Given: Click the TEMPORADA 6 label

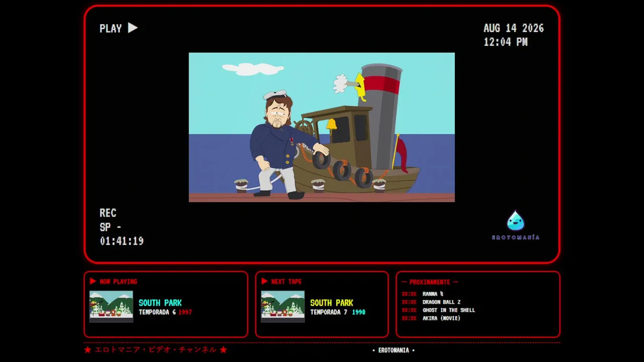Looking at the screenshot, I should click(157, 312).
